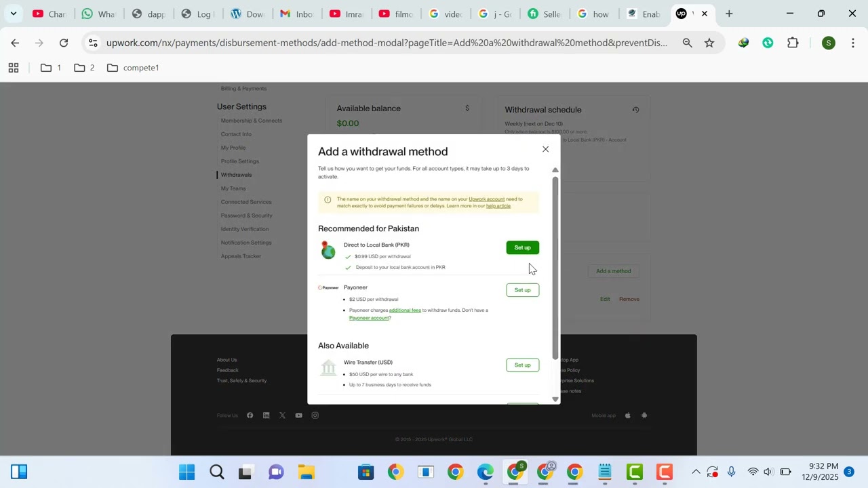Open My Teams in sidebar
The width and height of the screenshot is (868, 488).
click(x=233, y=188)
